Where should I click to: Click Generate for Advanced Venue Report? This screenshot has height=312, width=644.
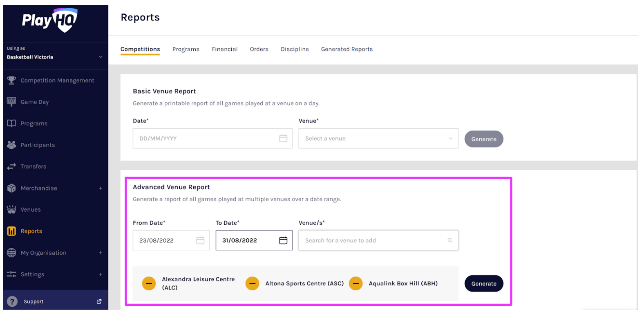pos(483,283)
